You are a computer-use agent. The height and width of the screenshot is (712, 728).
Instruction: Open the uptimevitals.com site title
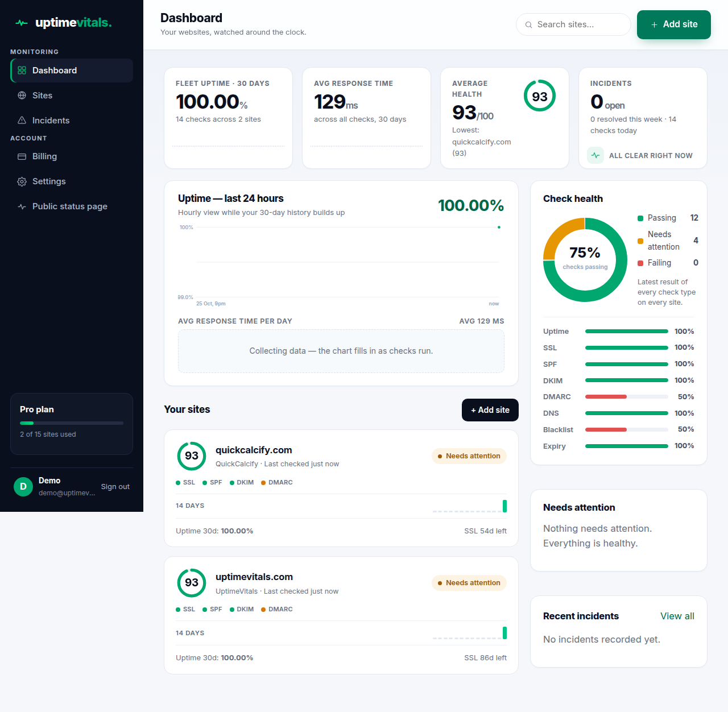254,577
